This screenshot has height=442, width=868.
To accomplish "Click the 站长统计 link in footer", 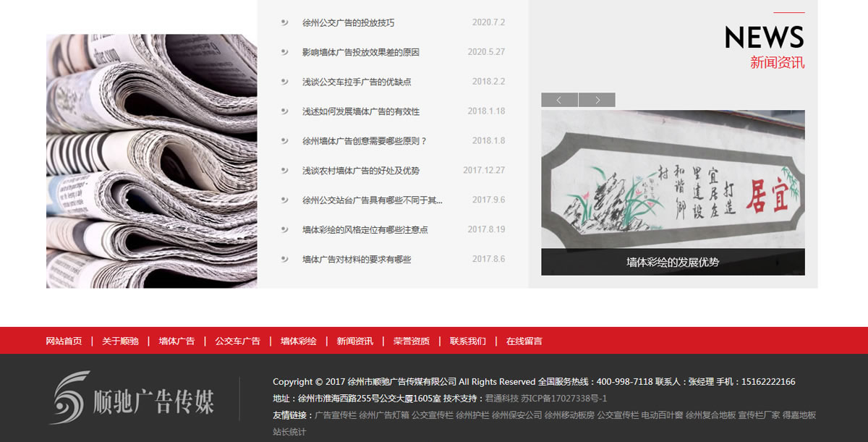I will pyautogui.click(x=289, y=432).
